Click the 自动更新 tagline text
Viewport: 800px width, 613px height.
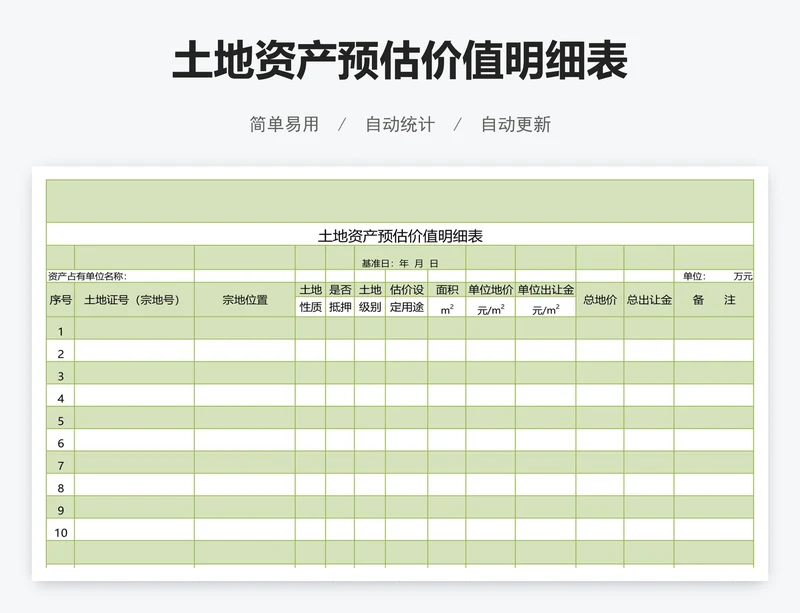tap(516, 124)
